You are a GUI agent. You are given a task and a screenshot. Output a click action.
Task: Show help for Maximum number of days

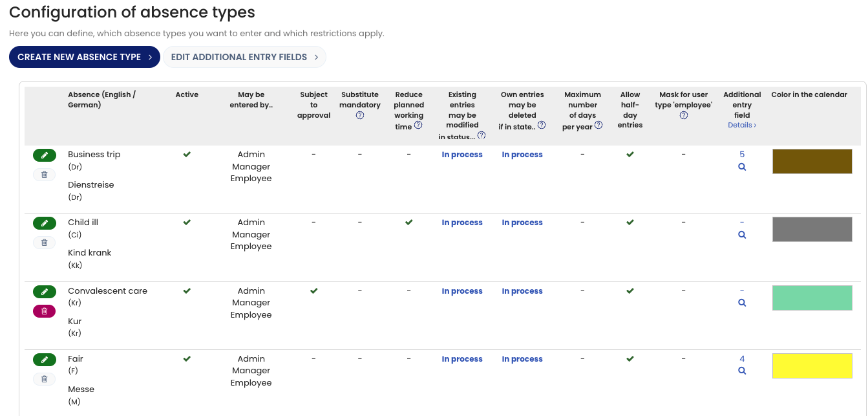click(x=598, y=126)
